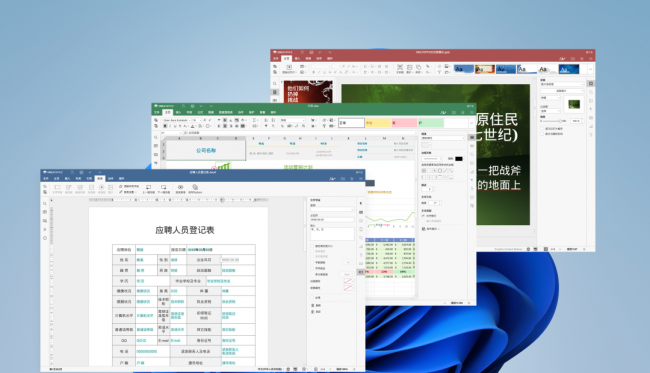Click View form icon in document toolbar

(180, 189)
